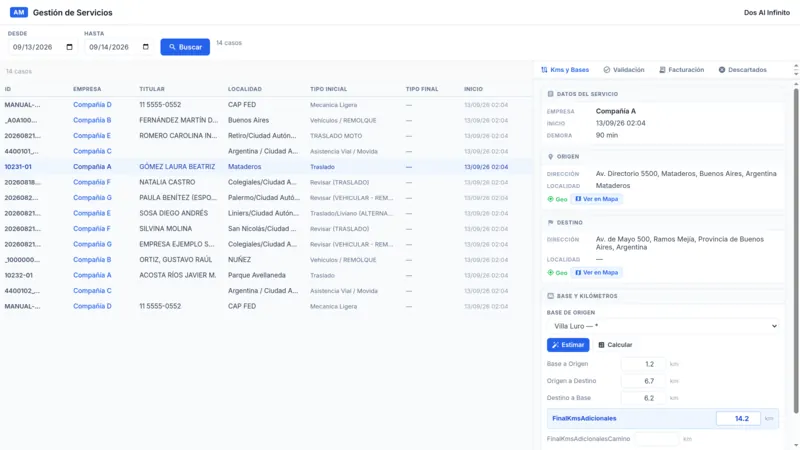
Task: Click the TITULAR column header
Action: point(152,89)
